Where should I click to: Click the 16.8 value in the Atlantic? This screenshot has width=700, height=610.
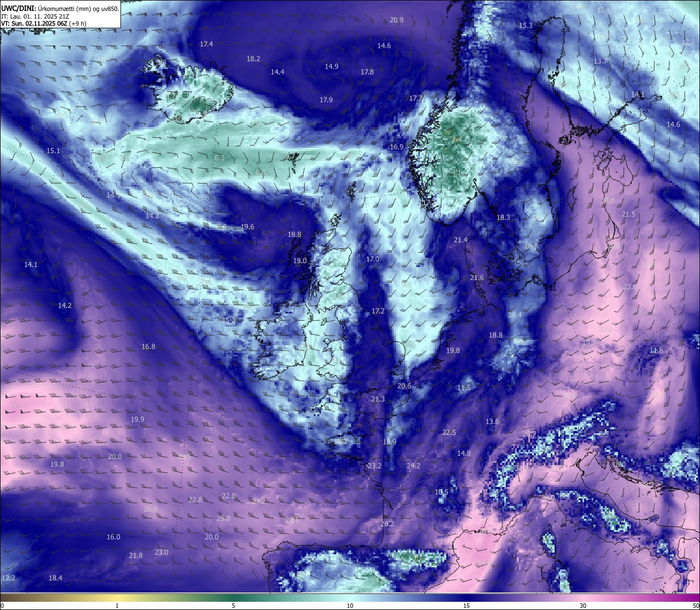(148, 347)
